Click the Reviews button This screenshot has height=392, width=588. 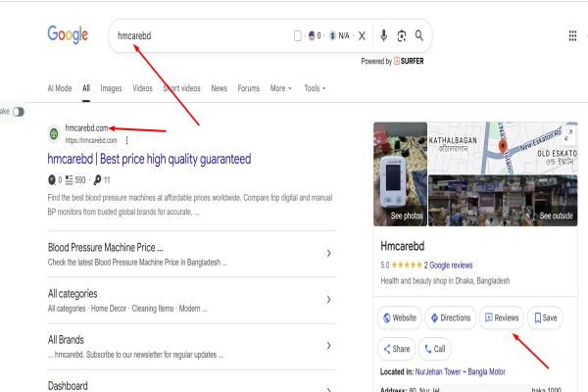click(x=502, y=318)
